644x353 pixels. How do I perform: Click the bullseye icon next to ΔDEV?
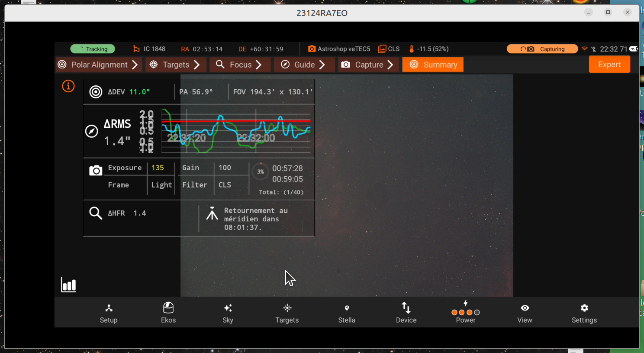click(96, 92)
